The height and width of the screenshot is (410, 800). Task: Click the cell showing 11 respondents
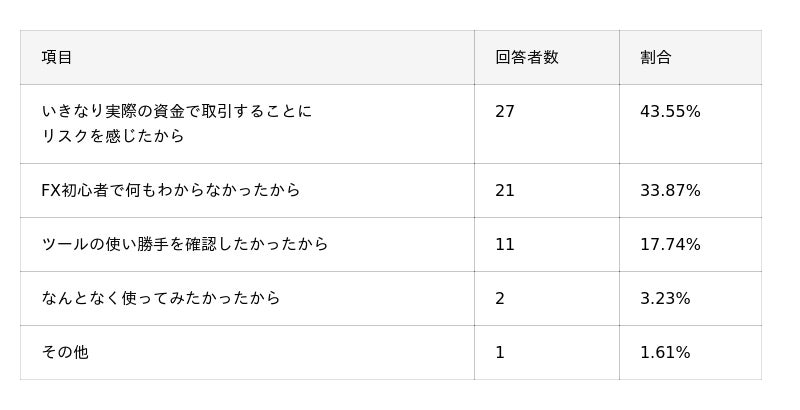click(505, 244)
